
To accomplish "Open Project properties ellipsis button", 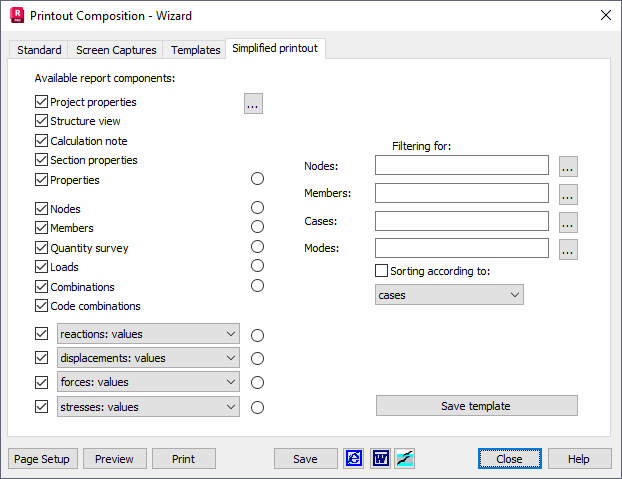I will click(x=253, y=103).
